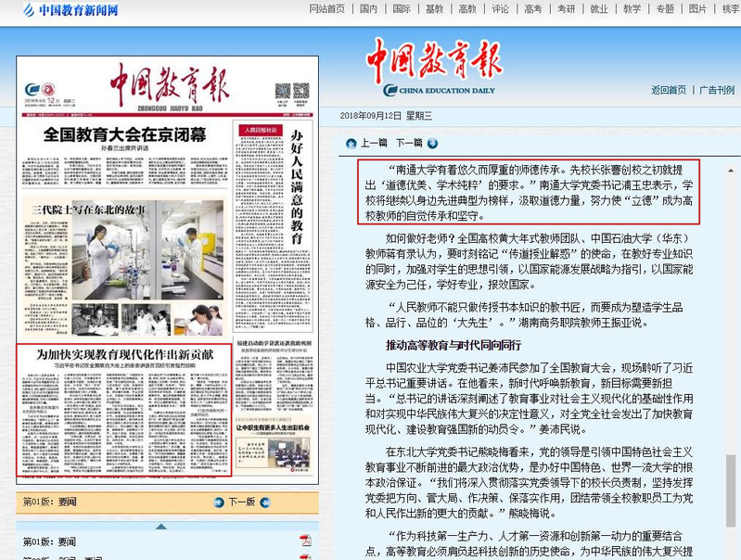Open the 图片 section
The image size is (741, 560).
(697, 8)
